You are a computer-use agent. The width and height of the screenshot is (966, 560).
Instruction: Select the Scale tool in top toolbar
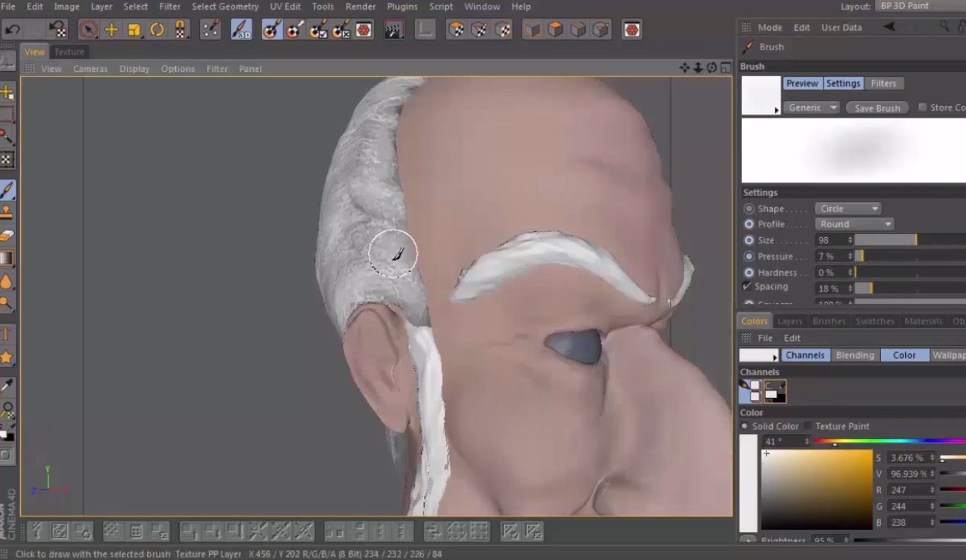(x=134, y=30)
